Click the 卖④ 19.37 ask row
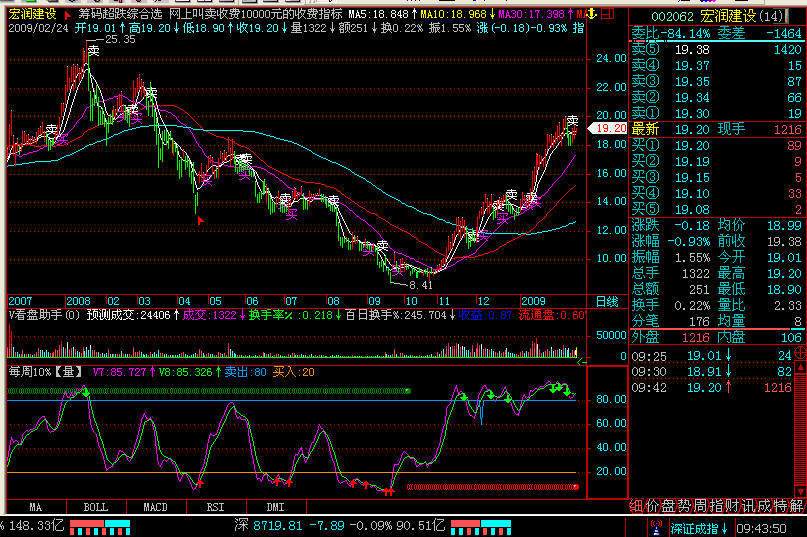Viewport: 807px width, 537px height. pos(716,65)
